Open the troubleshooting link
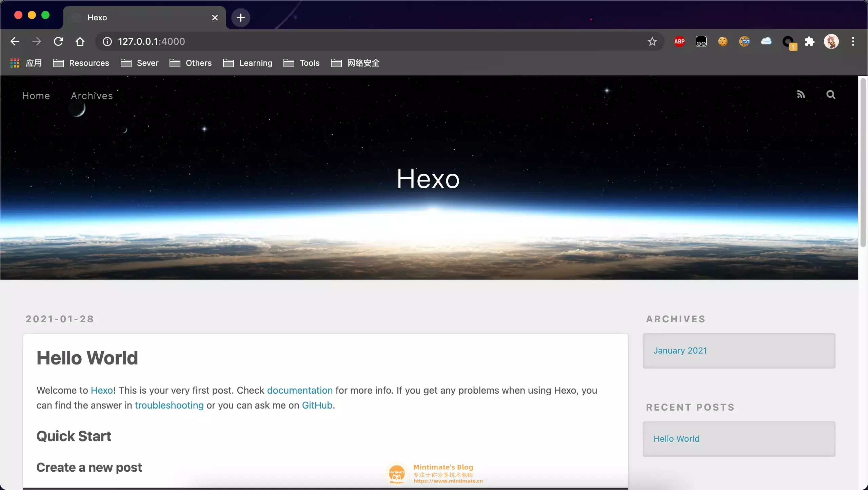The height and width of the screenshot is (490, 868). point(169,405)
